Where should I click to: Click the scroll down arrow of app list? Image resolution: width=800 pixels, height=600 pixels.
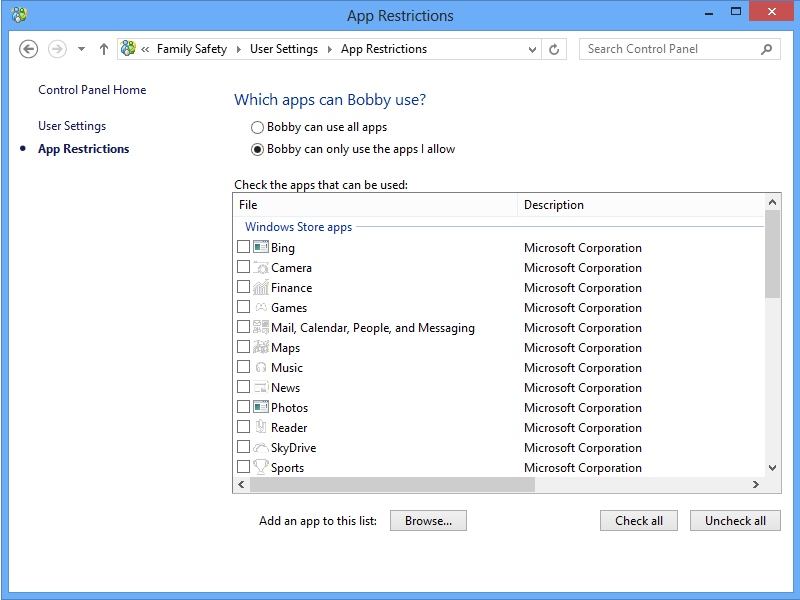tap(772, 468)
